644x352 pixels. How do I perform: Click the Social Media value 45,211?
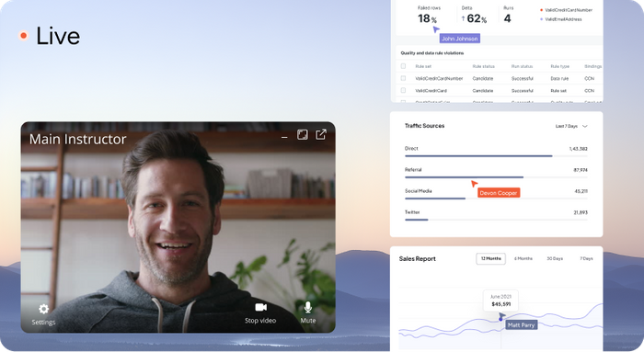click(x=581, y=191)
